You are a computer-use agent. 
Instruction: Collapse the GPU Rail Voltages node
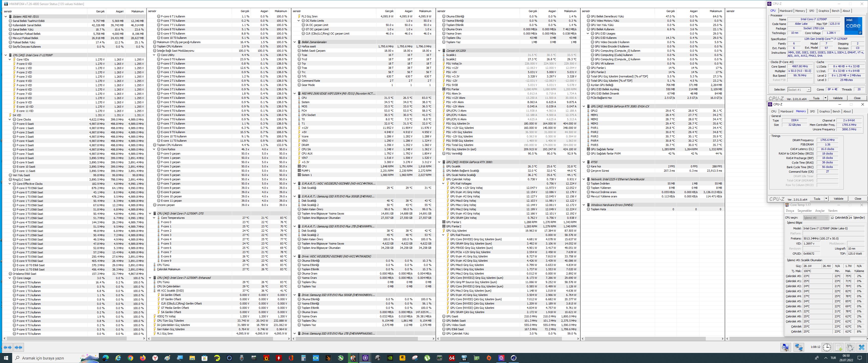443,184
